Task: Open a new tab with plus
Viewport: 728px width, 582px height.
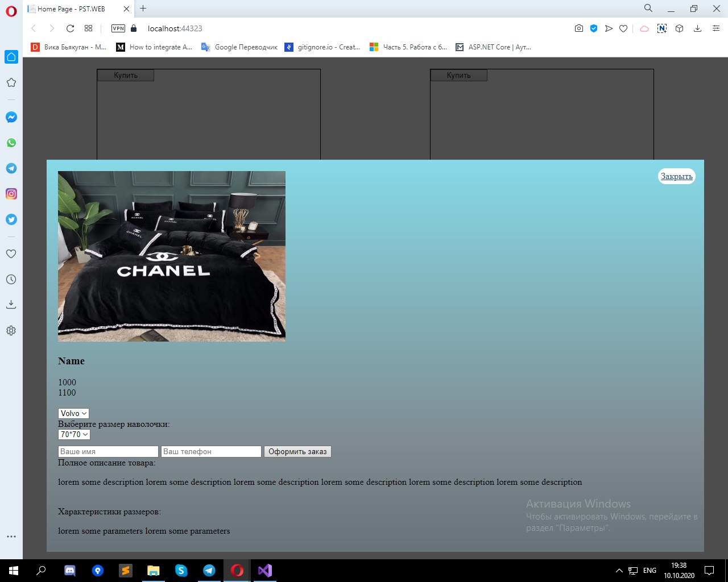Action: pos(143,9)
